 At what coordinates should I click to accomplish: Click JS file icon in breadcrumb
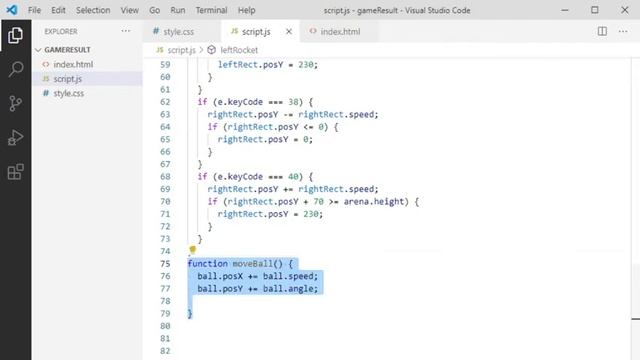point(160,50)
